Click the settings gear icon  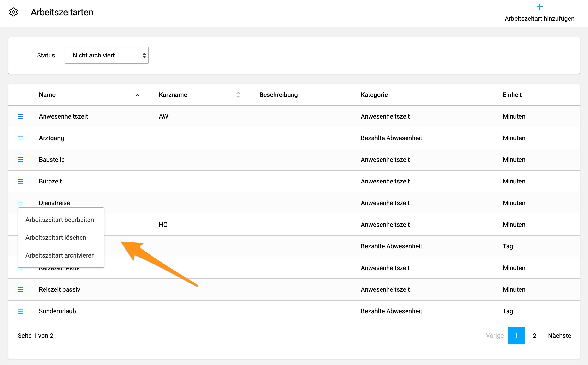[13, 12]
